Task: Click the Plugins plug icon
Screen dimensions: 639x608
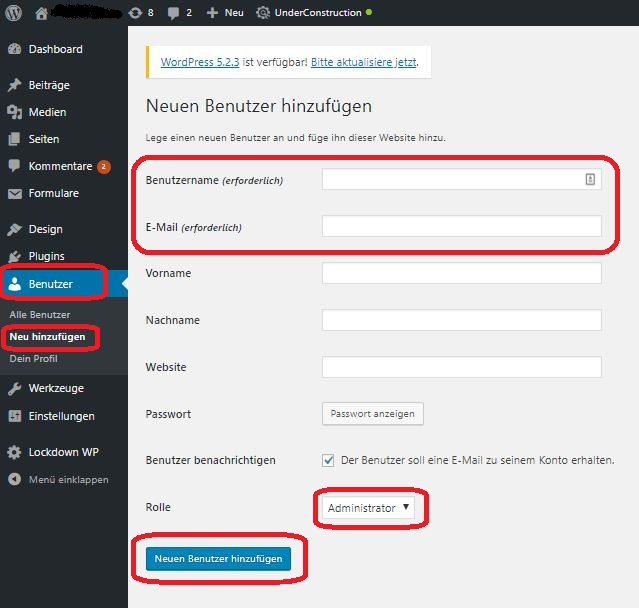Action: click(15, 256)
